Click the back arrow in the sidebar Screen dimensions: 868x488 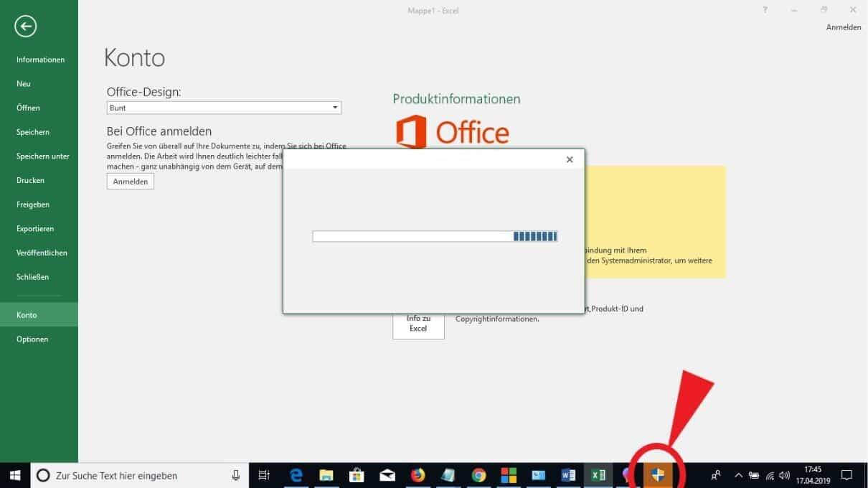pyautogui.click(x=26, y=27)
